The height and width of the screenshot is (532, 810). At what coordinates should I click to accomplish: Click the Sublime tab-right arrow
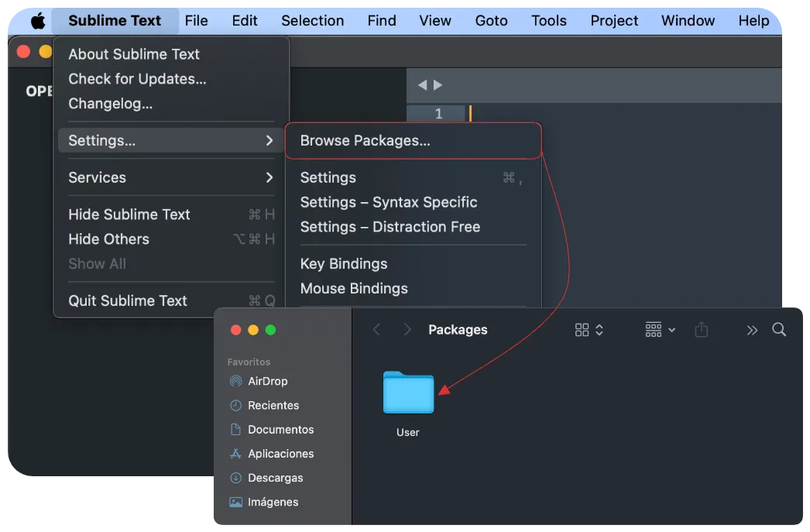(x=438, y=85)
